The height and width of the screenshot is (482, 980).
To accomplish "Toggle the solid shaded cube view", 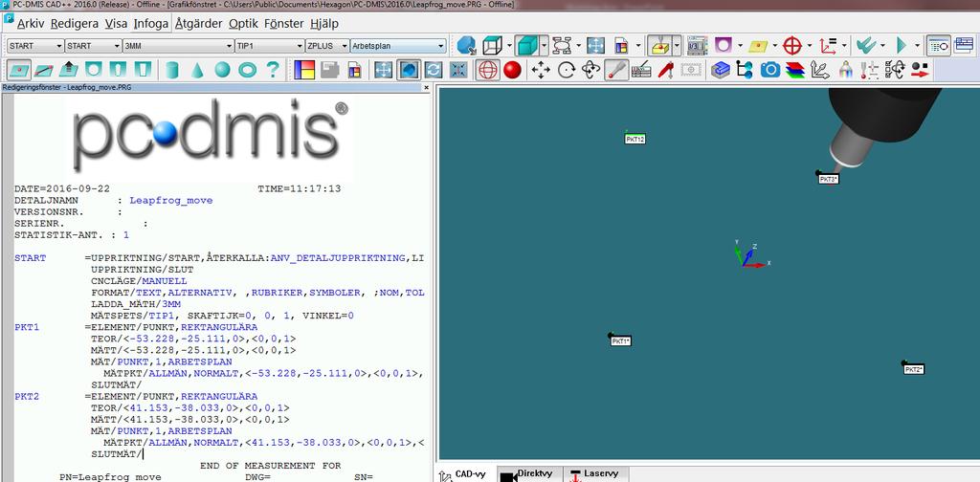I will pos(527,46).
